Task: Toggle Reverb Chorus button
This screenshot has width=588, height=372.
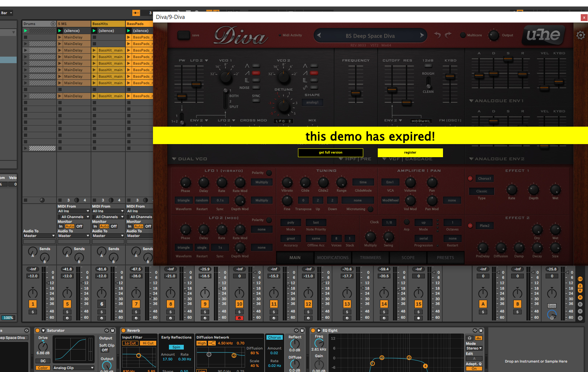Action: (x=274, y=338)
